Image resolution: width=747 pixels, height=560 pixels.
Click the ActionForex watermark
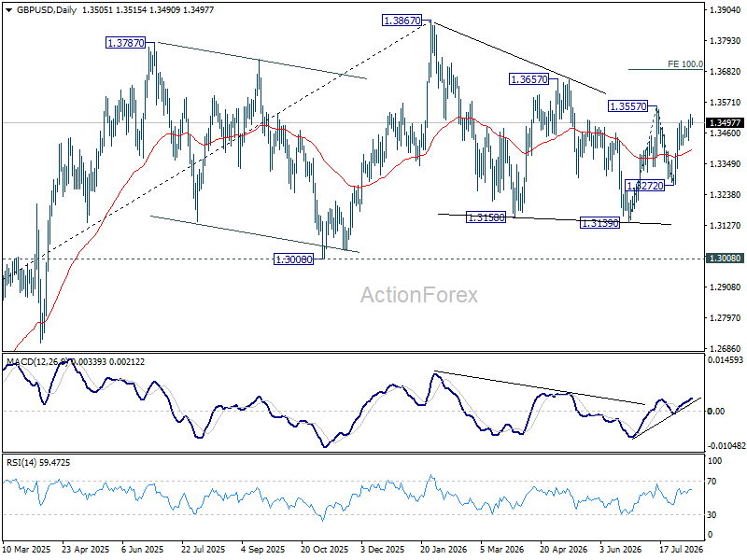pyautogui.click(x=418, y=295)
